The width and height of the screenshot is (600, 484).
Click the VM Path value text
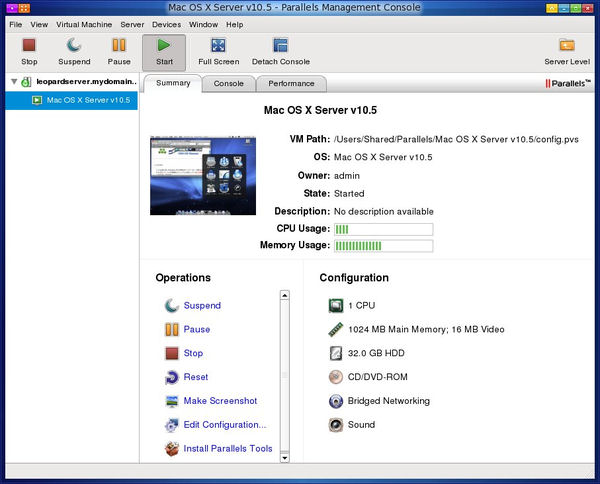pos(456,139)
